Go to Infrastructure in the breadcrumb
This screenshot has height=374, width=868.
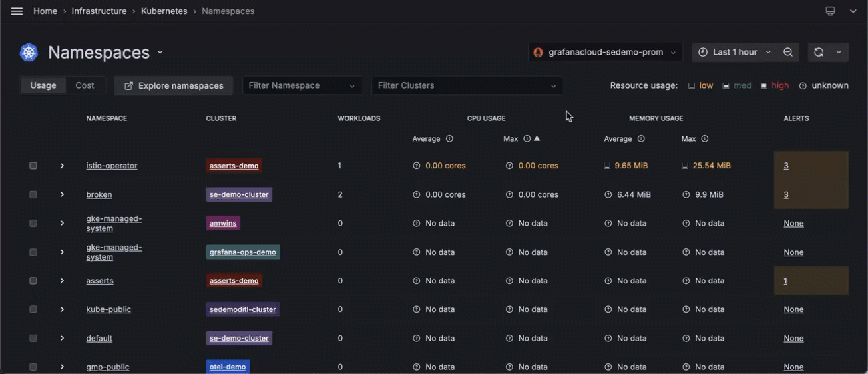pyautogui.click(x=99, y=11)
